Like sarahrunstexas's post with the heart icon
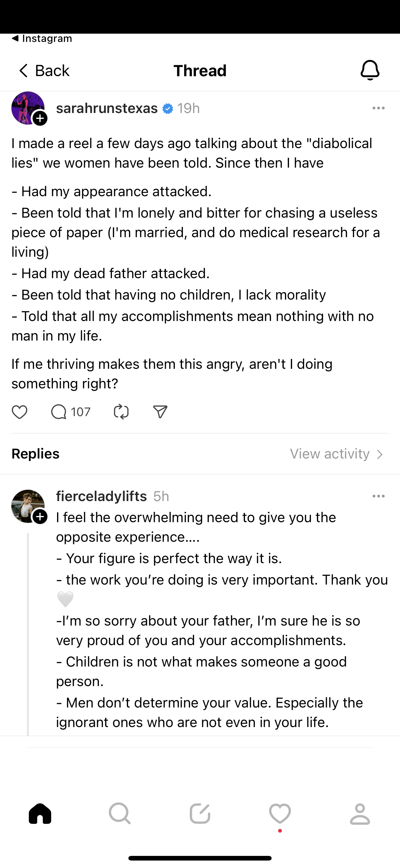 20,412
